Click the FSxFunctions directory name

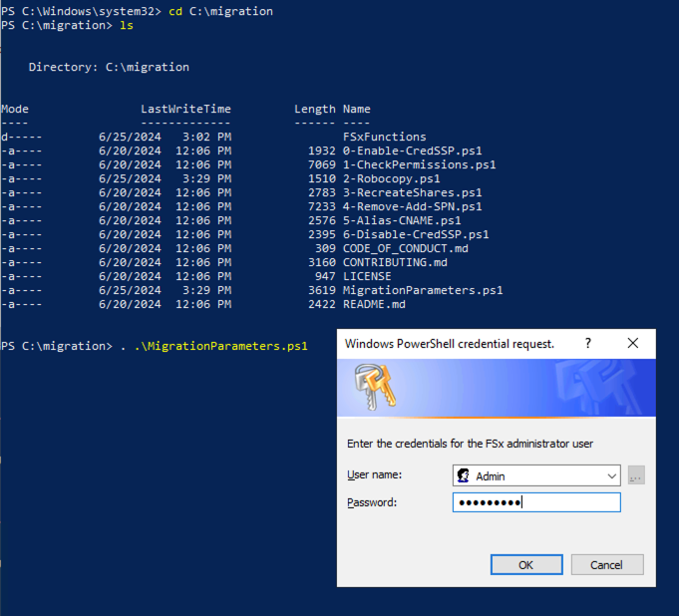click(x=385, y=137)
